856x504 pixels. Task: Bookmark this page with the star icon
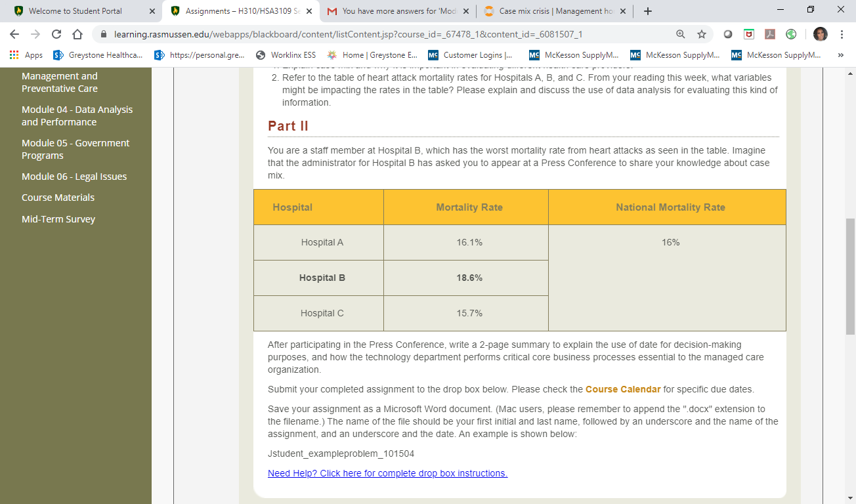(x=701, y=34)
